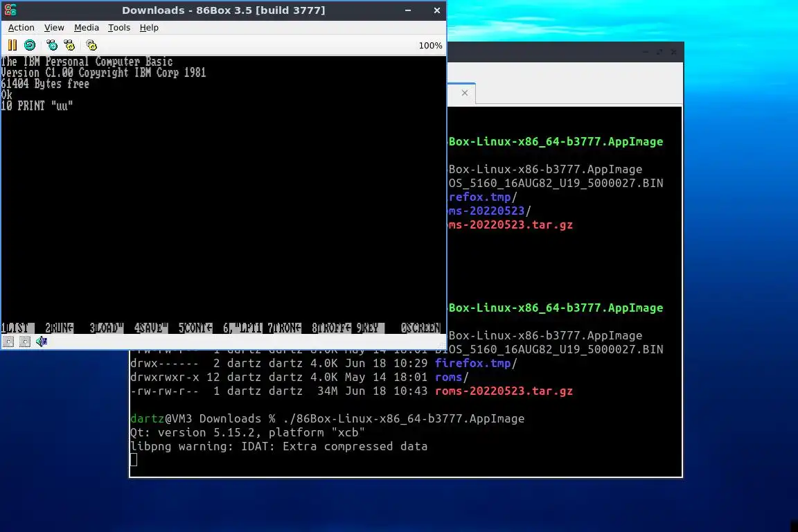This screenshot has width=798, height=532.
Task: Click firefox.tmp/ in lower terminal listing
Action: pos(476,363)
